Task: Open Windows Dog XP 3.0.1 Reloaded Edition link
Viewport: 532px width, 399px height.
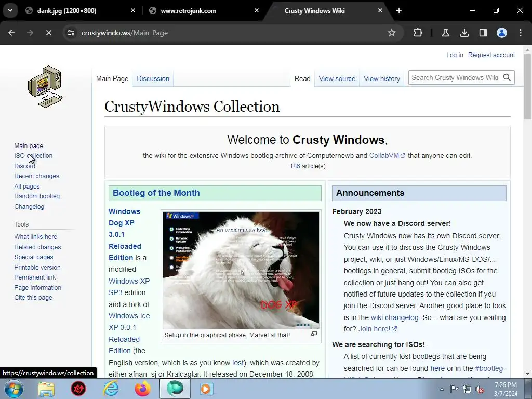Action: point(125,234)
